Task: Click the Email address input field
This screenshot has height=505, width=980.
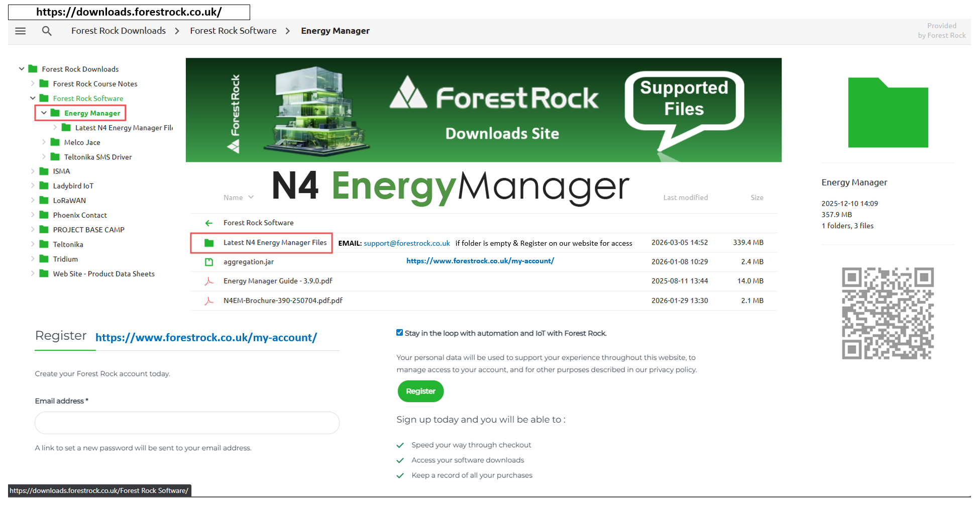Action: [187, 423]
